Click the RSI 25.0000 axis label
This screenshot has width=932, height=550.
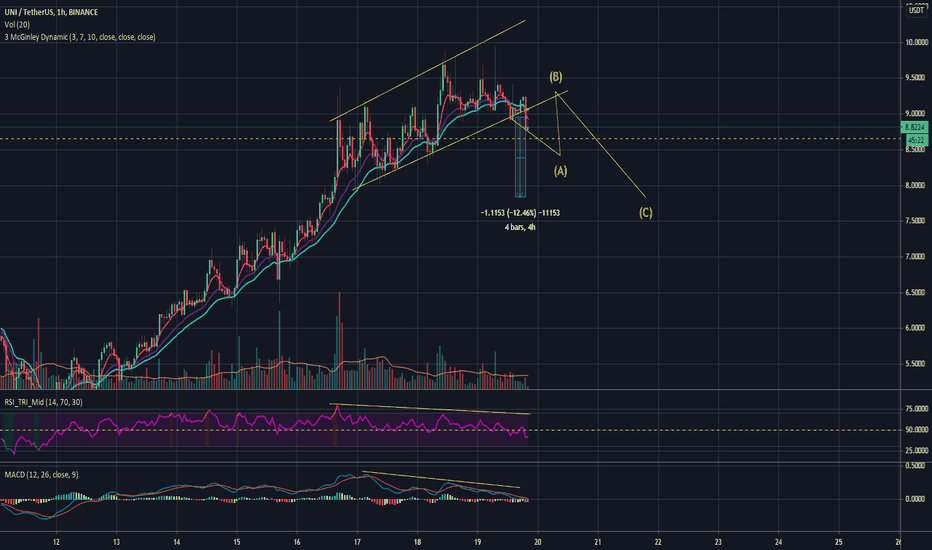pyautogui.click(x=917, y=450)
